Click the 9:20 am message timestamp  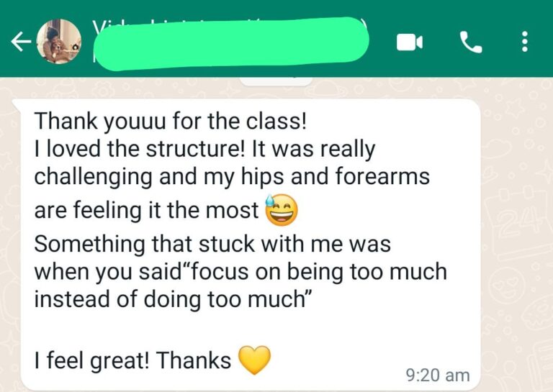click(x=438, y=375)
